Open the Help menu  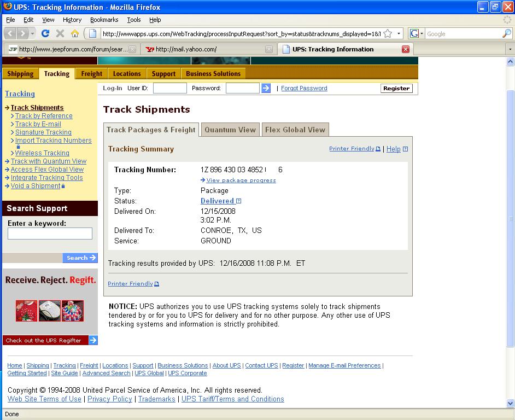[155, 20]
